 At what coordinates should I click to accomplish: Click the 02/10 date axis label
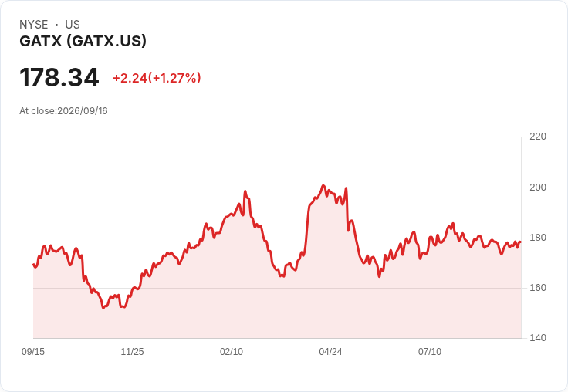click(x=232, y=351)
